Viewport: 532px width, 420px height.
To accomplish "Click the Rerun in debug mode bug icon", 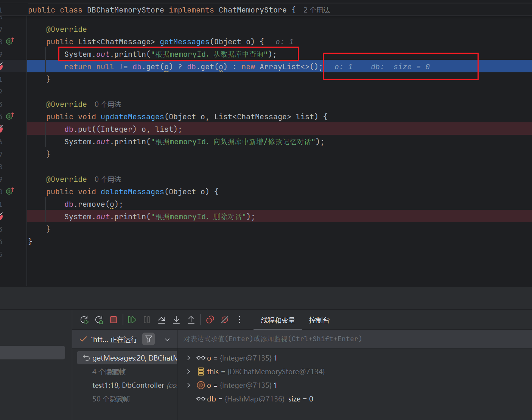I will (x=99, y=320).
